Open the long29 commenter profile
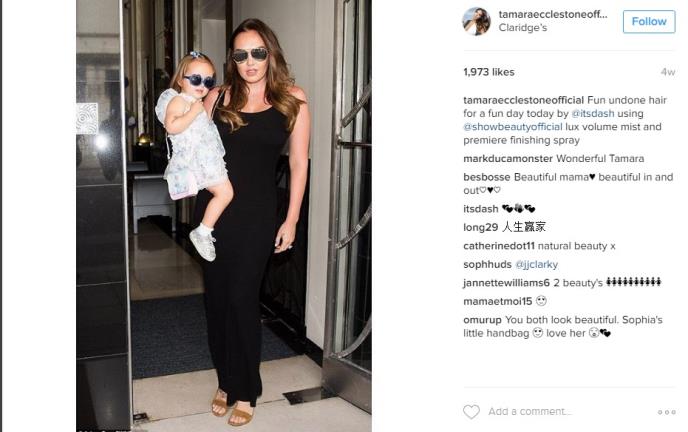Screen dimensions: 688x432 click(480, 227)
